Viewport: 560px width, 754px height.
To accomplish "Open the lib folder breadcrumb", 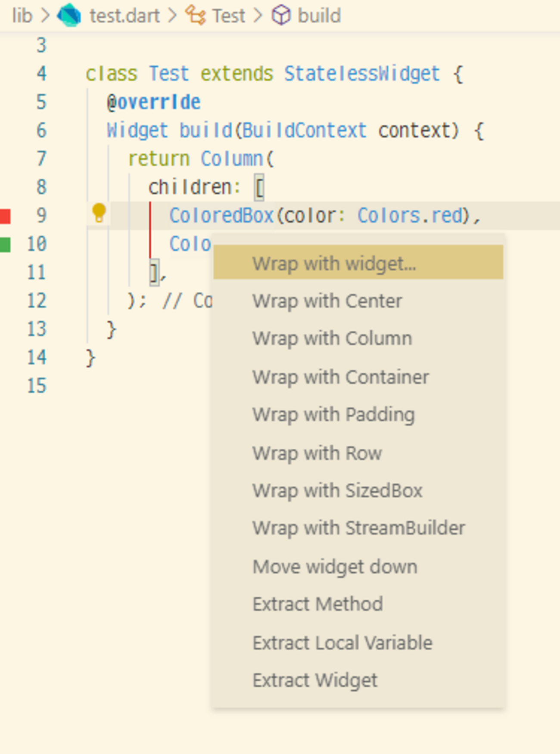I will (22, 16).
